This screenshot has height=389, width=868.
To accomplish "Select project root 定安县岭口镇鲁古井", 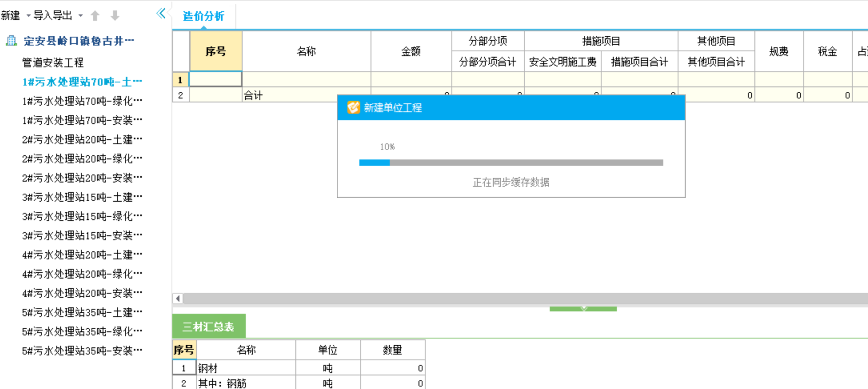I will [78, 41].
